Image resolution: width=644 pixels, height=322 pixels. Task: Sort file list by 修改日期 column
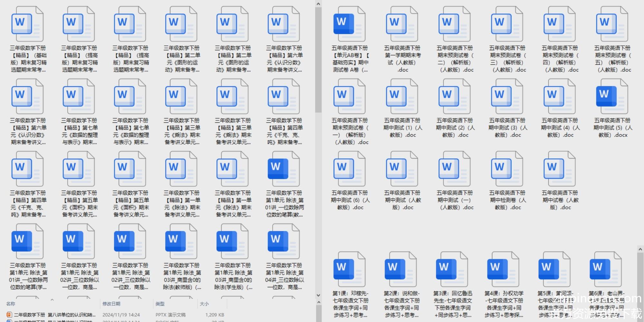[x=111, y=304]
